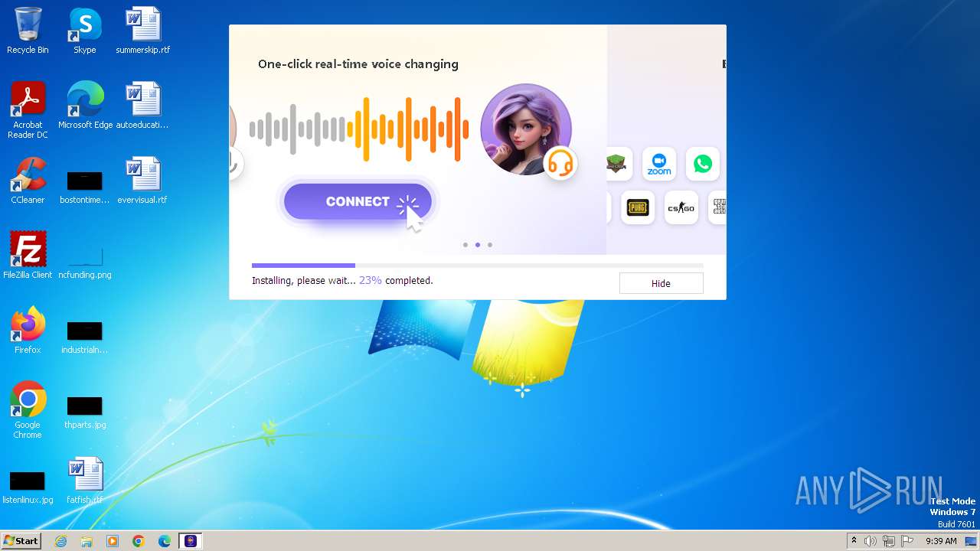Select the middle carousel page dot
The height and width of the screenshot is (551, 980).
pyautogui.click(x=478, y=245)
